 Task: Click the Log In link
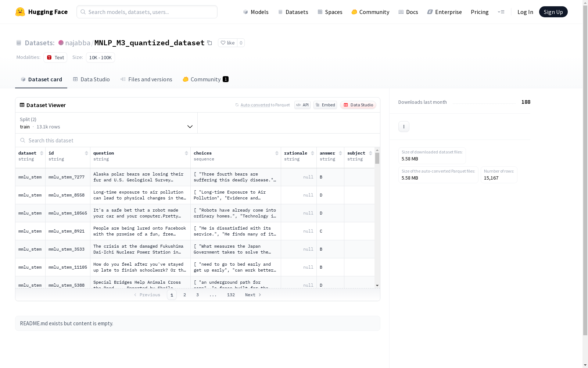tap(525, 12)
